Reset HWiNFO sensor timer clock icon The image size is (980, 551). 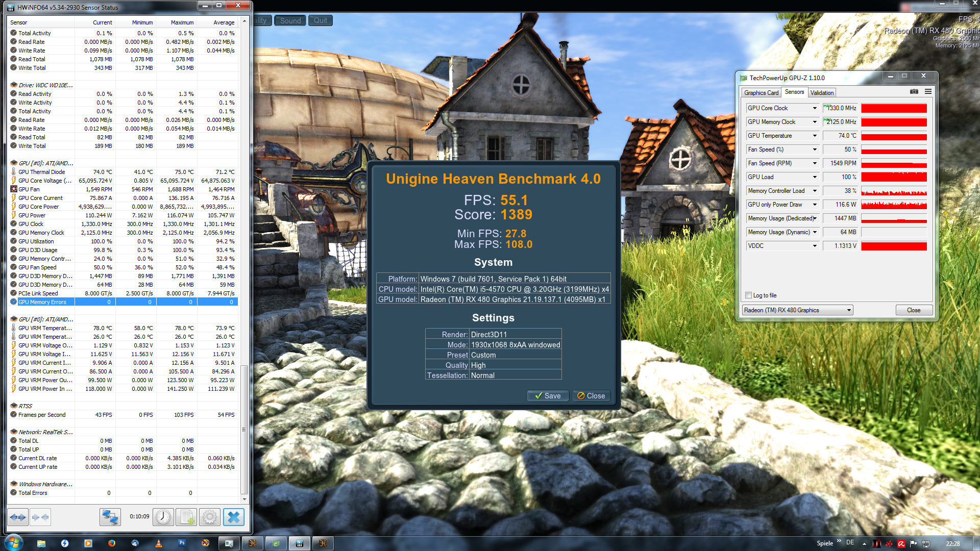[x=163, y=517]
